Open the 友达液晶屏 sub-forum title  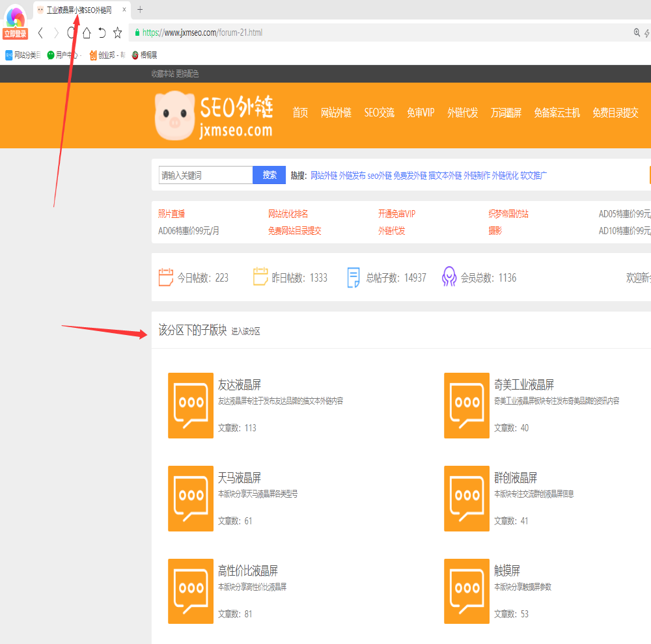(240, 384)
